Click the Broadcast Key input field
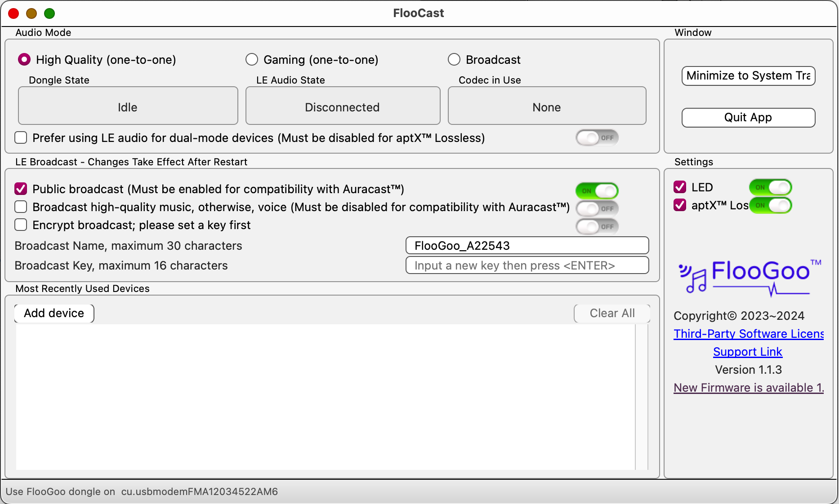The image size is (839, 504). tap(527, 265)
